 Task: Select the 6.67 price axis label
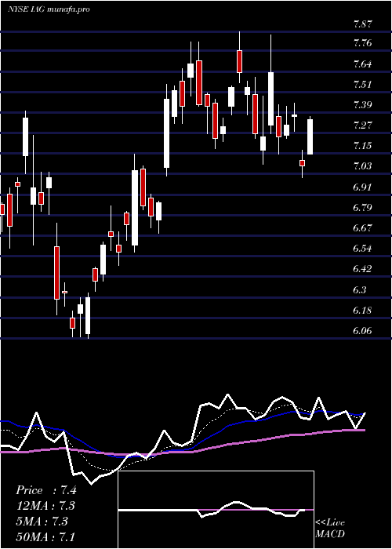click(x=362, y=227)
